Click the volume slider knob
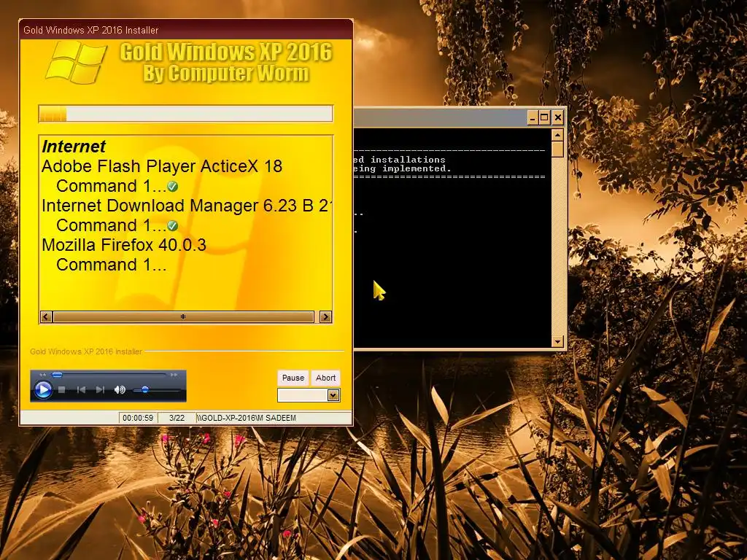This screenshot has height=560, width=747. [x=145, y=390]
